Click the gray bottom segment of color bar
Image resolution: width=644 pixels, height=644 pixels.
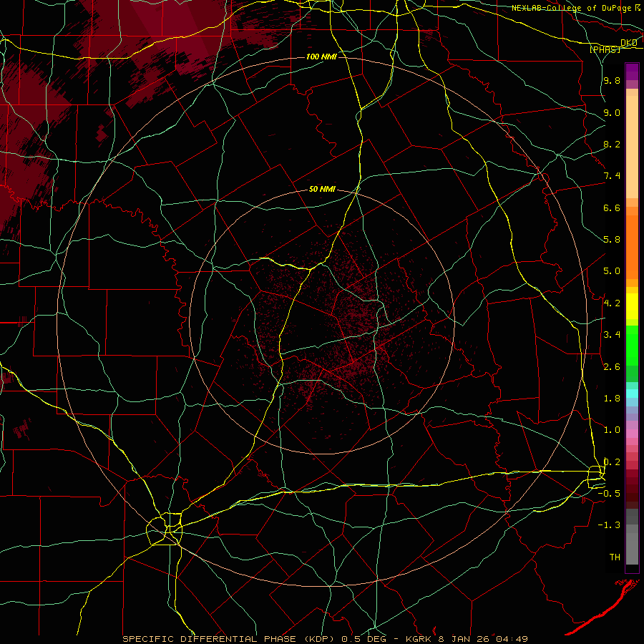632,548
